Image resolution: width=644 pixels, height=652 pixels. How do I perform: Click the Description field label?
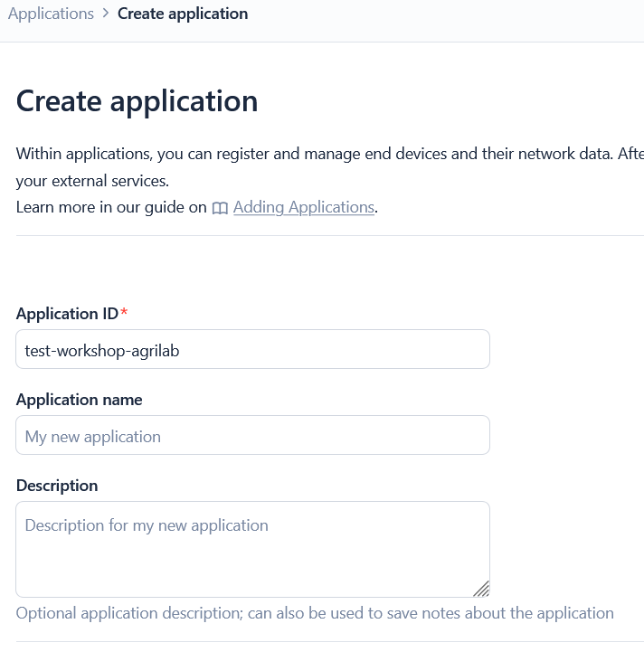click(x=57, y=486)
